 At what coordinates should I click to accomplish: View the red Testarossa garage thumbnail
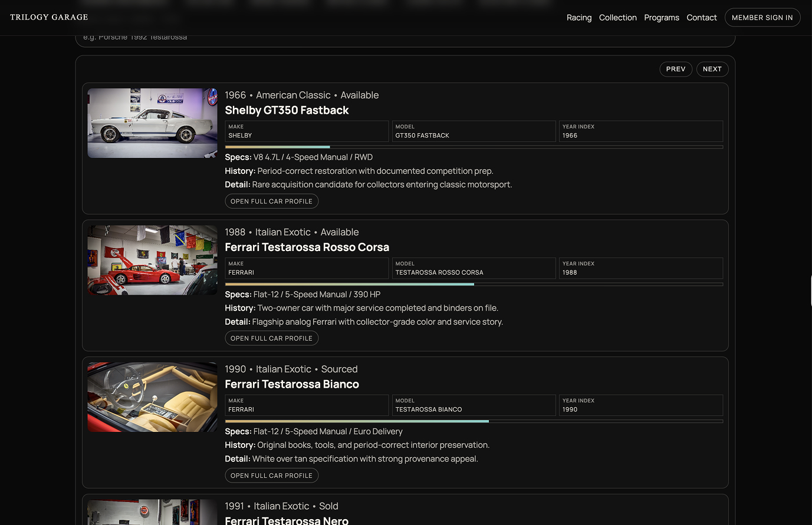[152, 260]
